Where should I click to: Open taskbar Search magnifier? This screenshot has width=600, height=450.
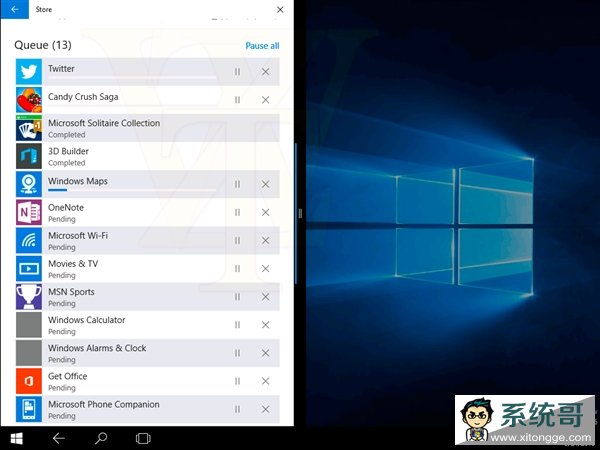point(101,439)
